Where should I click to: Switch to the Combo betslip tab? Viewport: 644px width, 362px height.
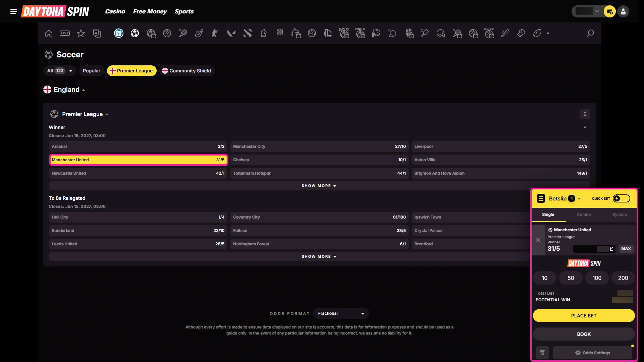pos(584,215)
